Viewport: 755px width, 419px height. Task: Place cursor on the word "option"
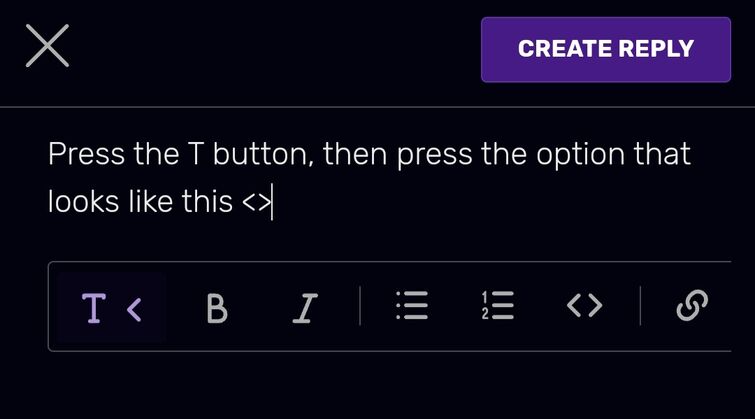[580, 155]
